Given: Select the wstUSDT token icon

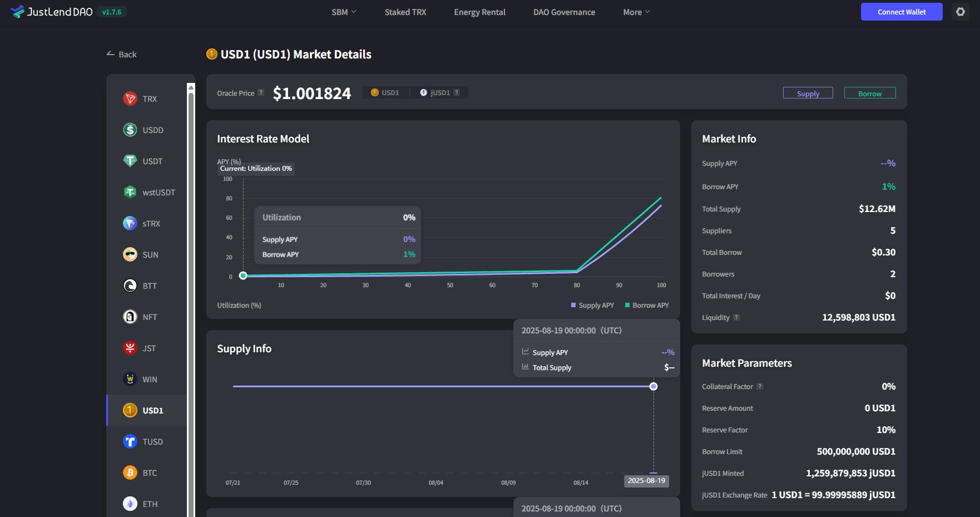Looking at the screenshot, I should coord(130,192).
